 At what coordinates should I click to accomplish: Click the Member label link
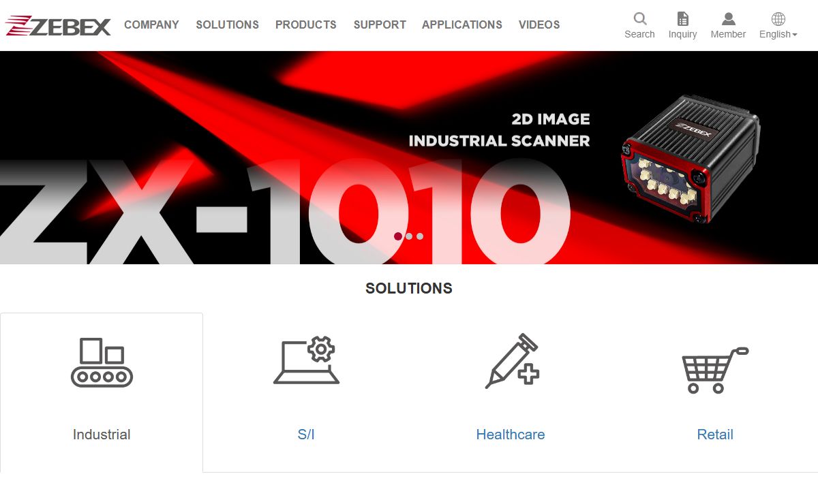(728, 34)
